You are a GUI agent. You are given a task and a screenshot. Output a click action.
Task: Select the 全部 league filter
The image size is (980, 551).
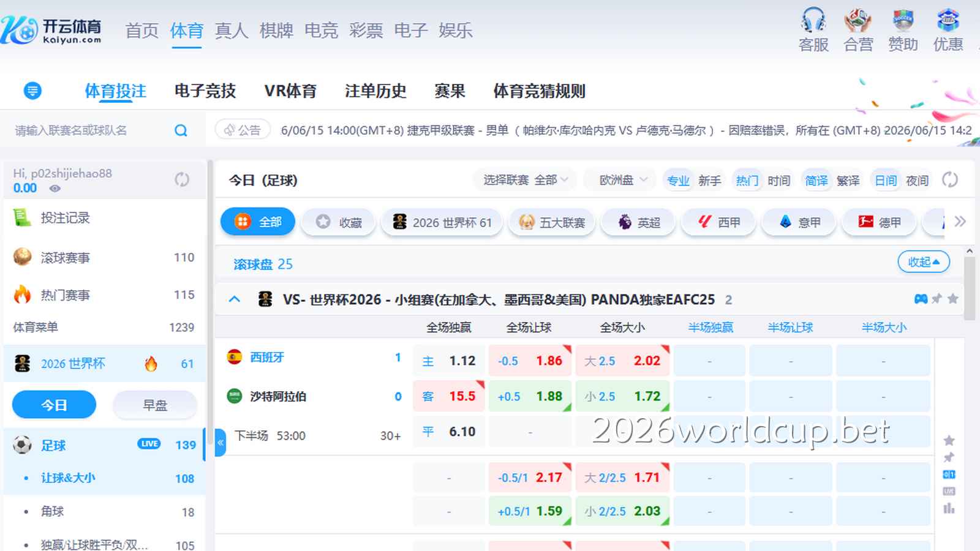click(x=258, y=222)
